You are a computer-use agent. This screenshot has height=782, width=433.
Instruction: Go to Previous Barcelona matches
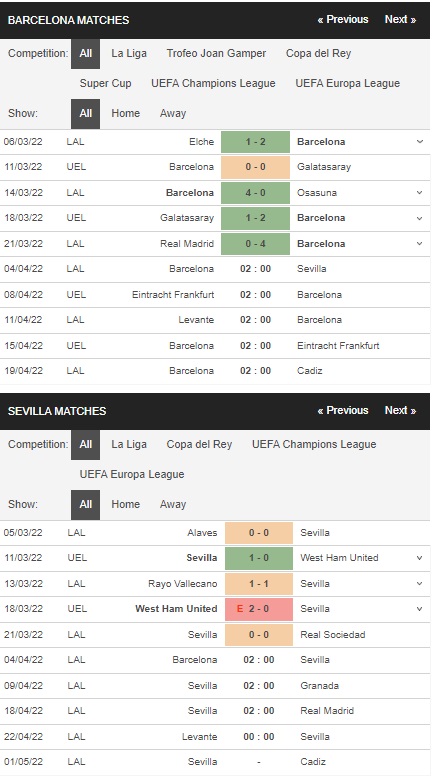(x=343, y=19)
